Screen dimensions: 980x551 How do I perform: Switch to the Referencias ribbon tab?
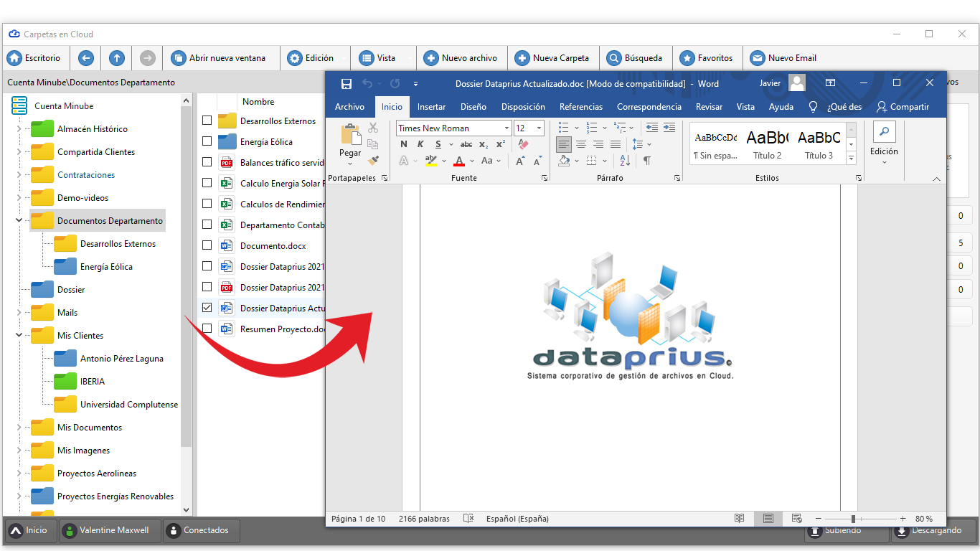click(581, 106)
